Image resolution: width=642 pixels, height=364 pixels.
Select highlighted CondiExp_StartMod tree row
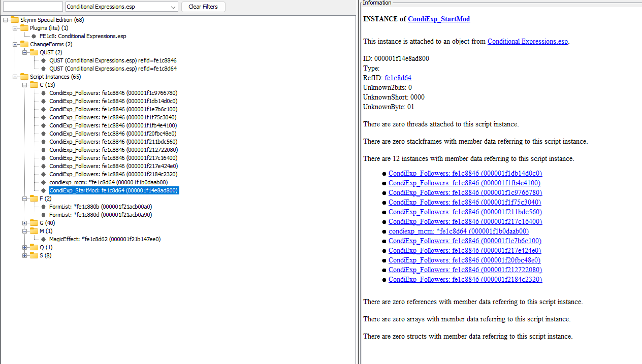coord(114,190)
